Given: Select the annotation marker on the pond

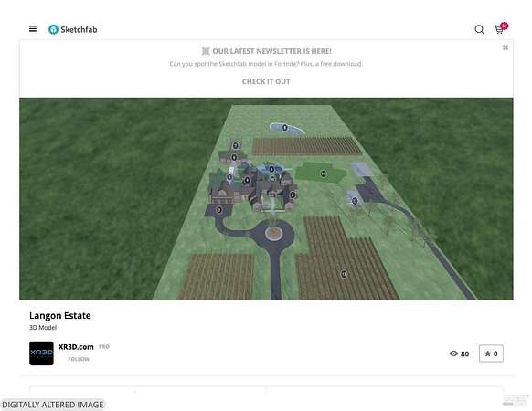Looking at the screenshot, I should click(x=285, y=128).
